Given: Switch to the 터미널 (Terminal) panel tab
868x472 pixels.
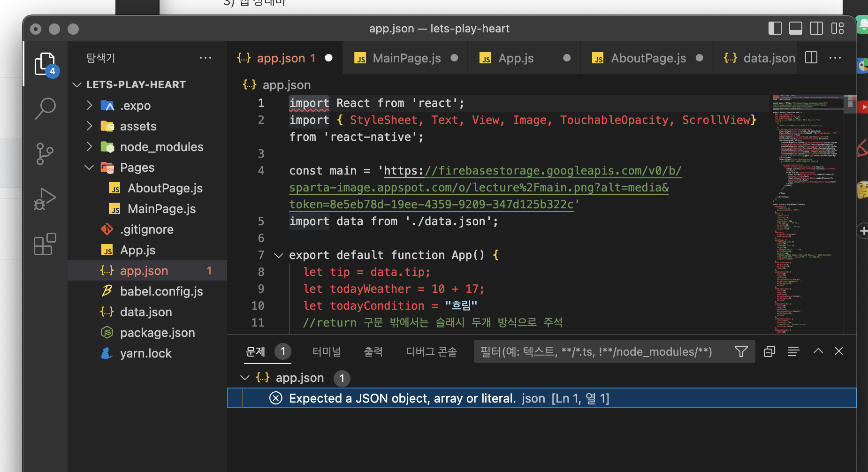Looking at the screenshot, I should 327,351.
